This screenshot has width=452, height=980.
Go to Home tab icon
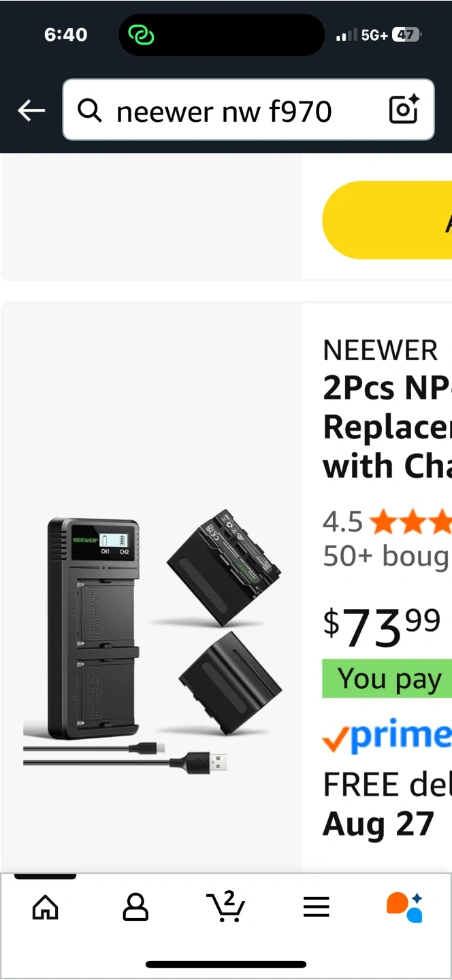(46, 907)
